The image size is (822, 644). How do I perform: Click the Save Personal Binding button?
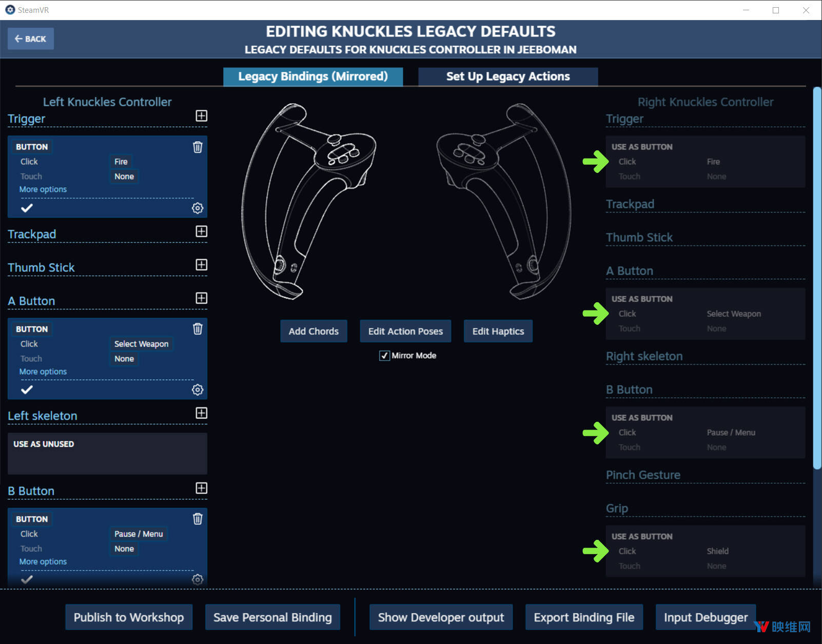(x=272, y=617)
